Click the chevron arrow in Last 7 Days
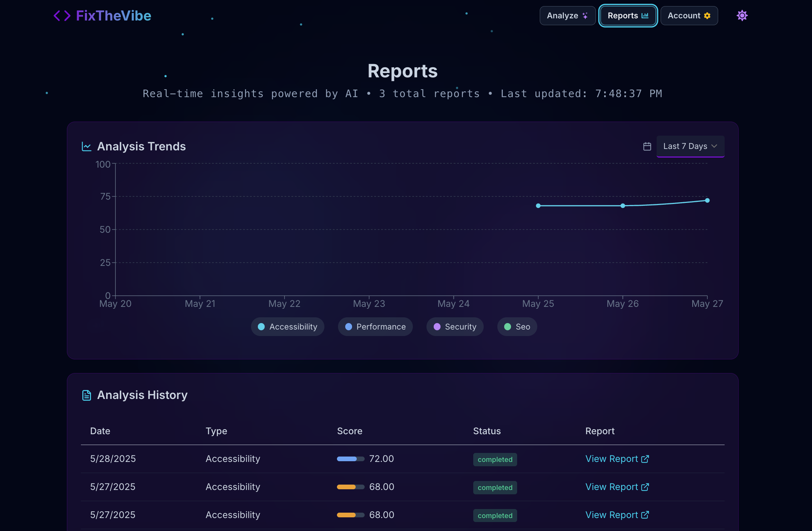Screen dimensions: 812x531 714,146
